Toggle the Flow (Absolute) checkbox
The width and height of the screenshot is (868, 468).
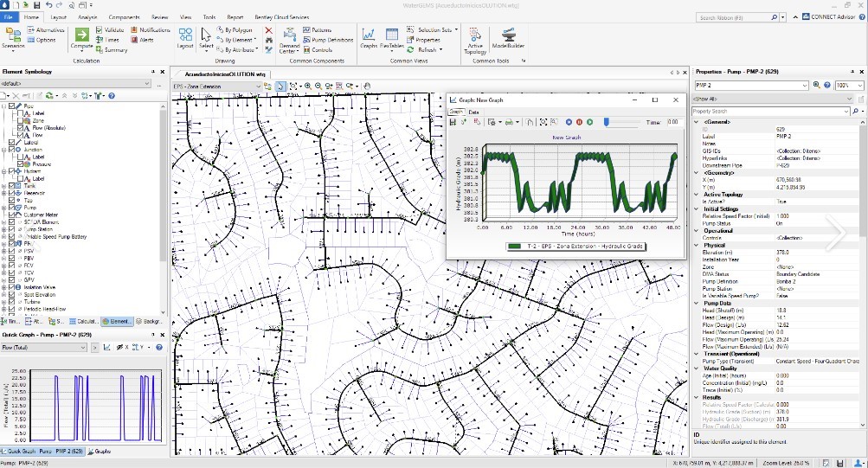(x=20, y=128)
